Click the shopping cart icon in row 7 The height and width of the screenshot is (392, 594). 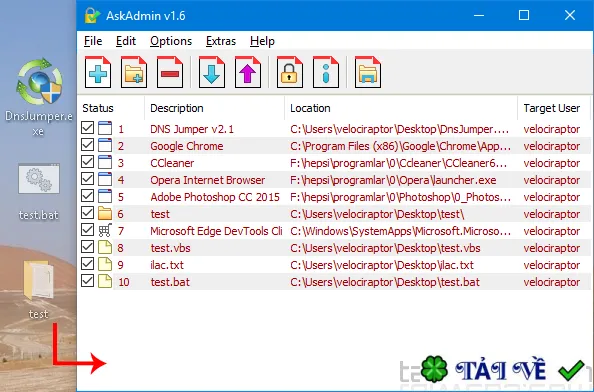pos(105,230)
